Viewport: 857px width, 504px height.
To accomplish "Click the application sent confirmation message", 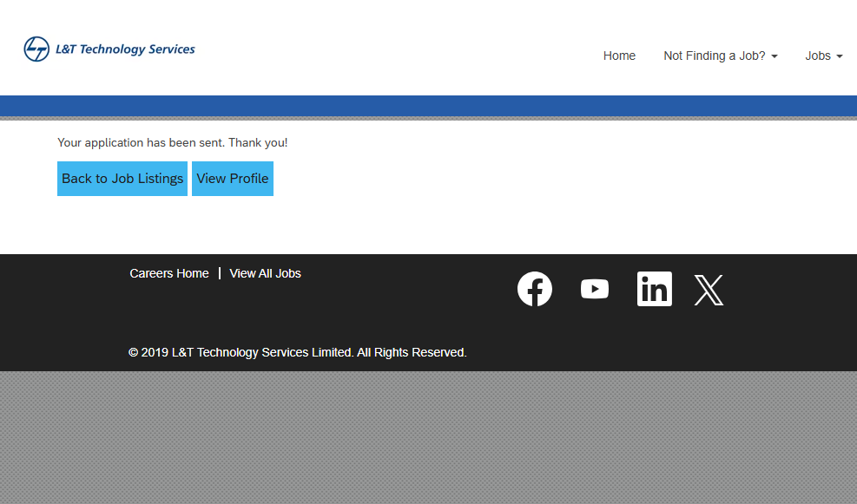I will coord(172,142).
